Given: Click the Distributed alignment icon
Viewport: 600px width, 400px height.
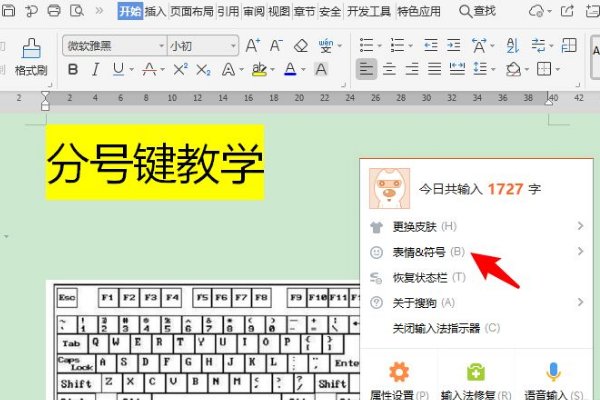Looking at the screenshot, I should click(x=457, y=69).
